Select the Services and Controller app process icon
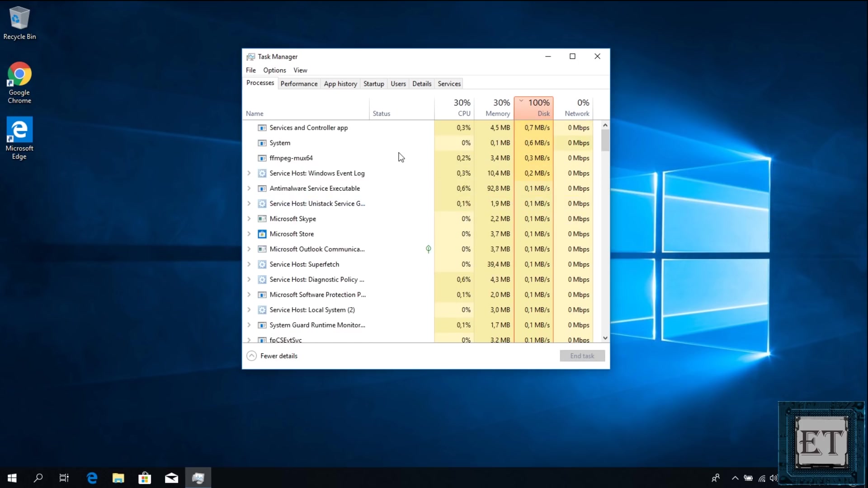This screenshot has height=488, width=868. click(262, 128)
